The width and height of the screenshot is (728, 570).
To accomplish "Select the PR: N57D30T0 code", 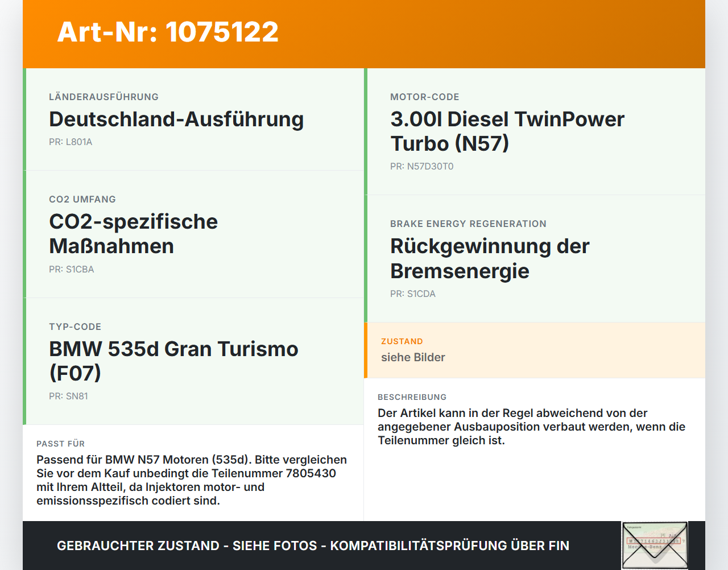I will coord(422,167).
